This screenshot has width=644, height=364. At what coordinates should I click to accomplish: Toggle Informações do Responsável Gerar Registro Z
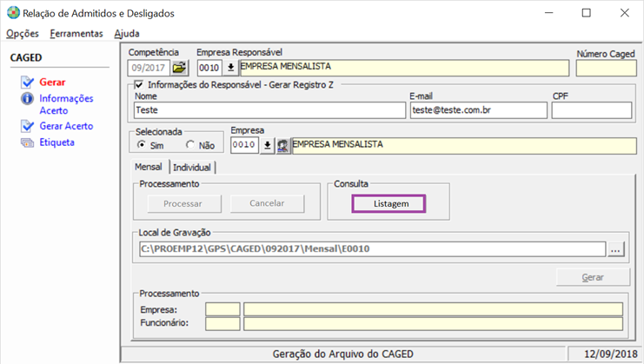[x=139, y=85]
